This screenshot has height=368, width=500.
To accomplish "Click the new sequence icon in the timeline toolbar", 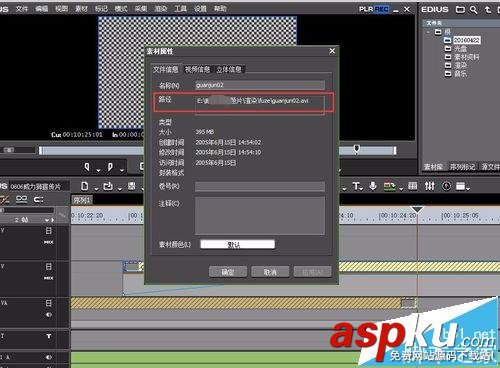I will coord(85,186).
